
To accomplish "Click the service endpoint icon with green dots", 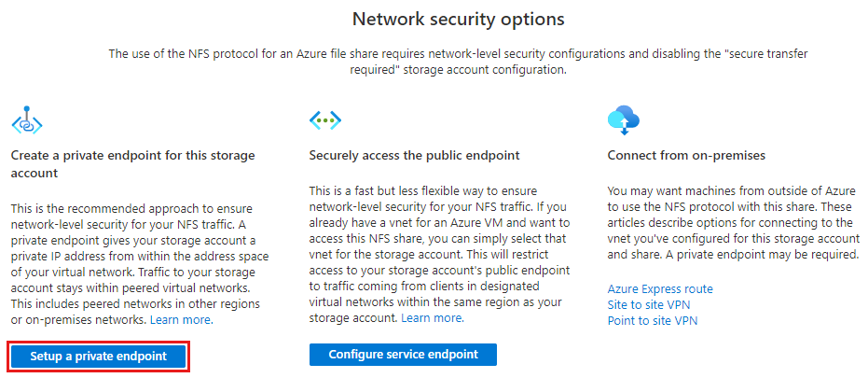I will 325,120.
